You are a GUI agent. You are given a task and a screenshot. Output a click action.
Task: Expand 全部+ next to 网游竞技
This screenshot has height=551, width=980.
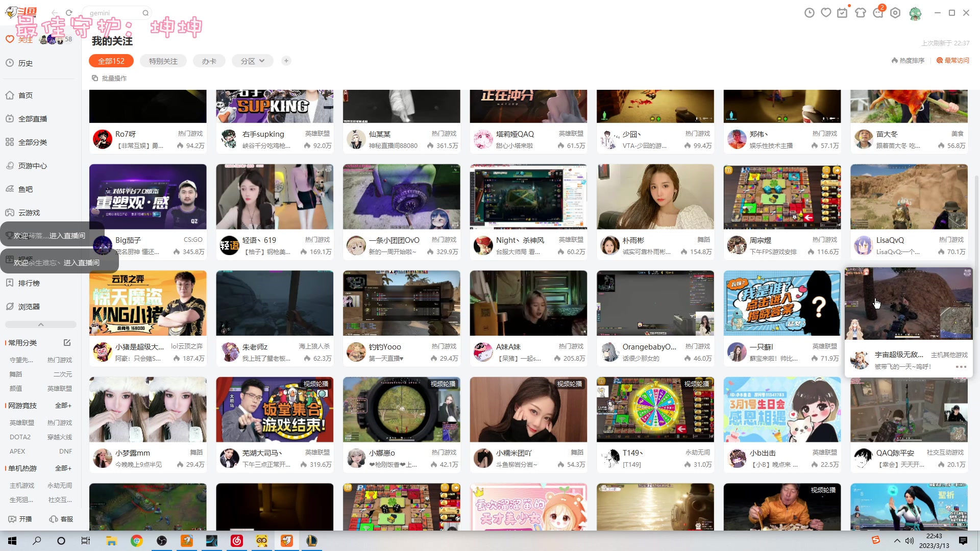pos(63,406)
